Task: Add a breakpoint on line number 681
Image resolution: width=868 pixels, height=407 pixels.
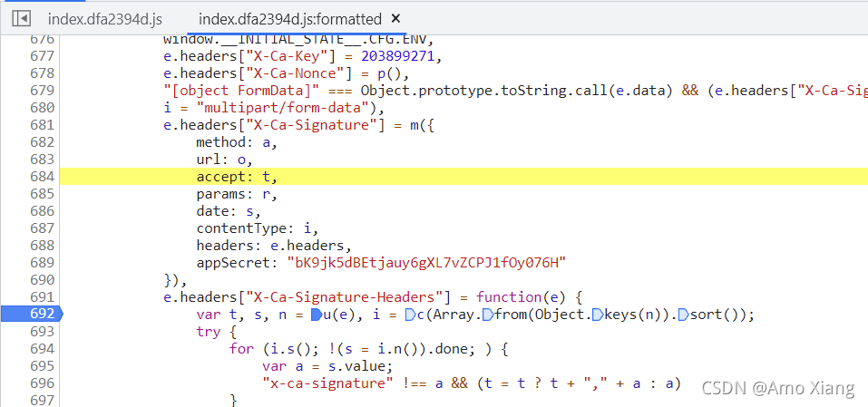Action: (x=43, y=124)
